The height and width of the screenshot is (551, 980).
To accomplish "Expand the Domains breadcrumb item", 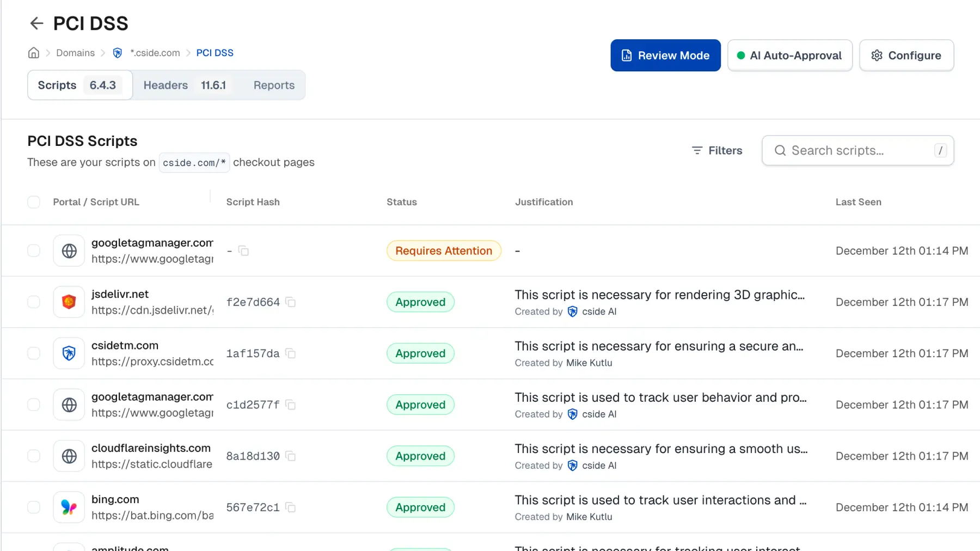I will [x=75, y=52].
